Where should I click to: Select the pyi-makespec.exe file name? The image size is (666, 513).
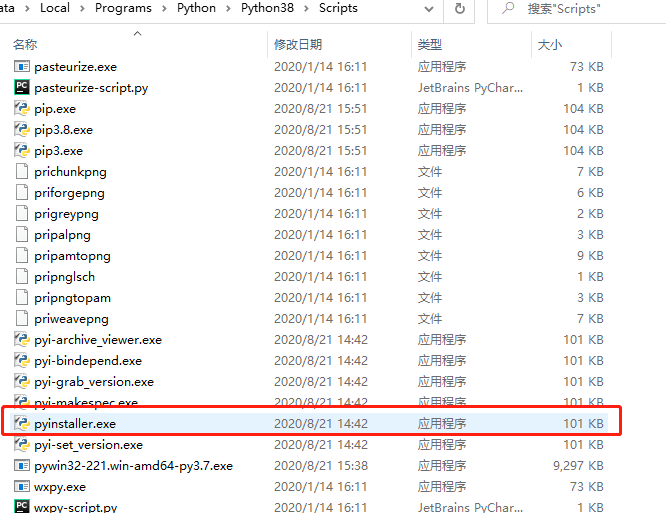coord(86,402)
